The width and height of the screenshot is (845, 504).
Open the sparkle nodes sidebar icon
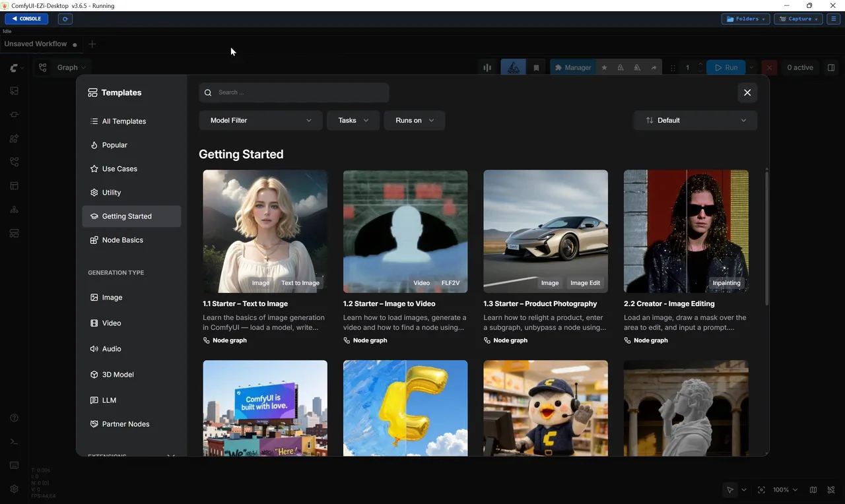tap(14, 139)
